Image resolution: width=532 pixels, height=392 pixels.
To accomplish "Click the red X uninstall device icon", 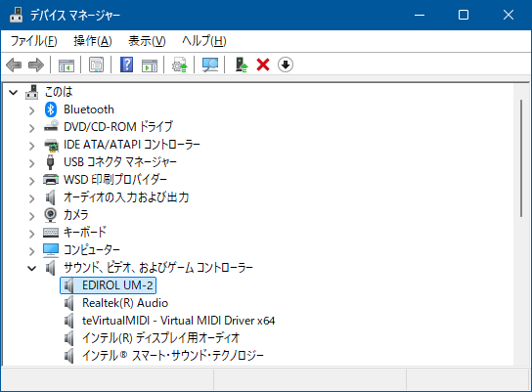I will (263, 65).
